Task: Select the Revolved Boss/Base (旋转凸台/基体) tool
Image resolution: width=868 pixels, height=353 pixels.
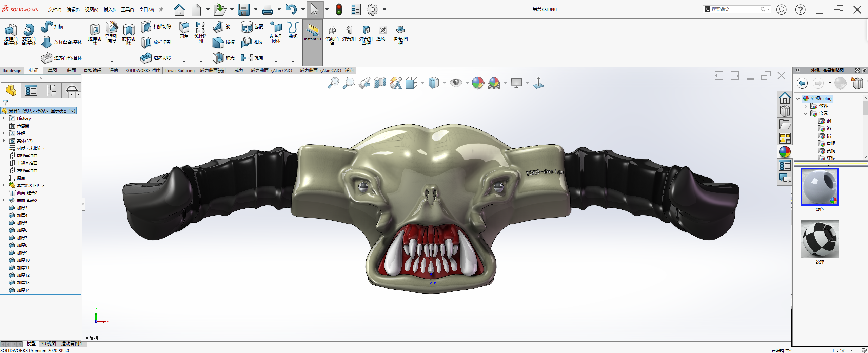Action: pos(29,34)
